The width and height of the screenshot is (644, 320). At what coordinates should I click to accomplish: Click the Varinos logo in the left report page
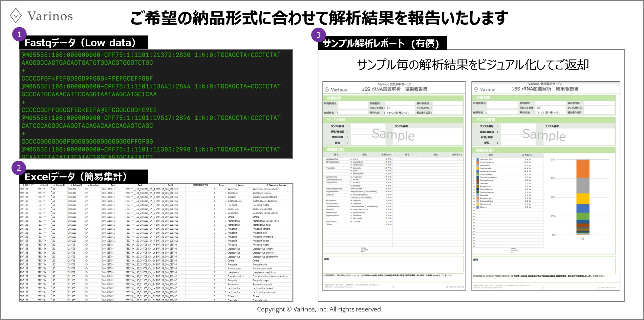click(x=336, y=90)
